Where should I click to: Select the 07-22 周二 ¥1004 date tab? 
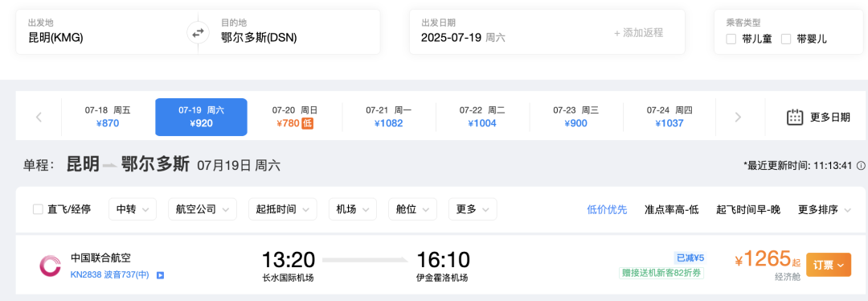point(481,117)
